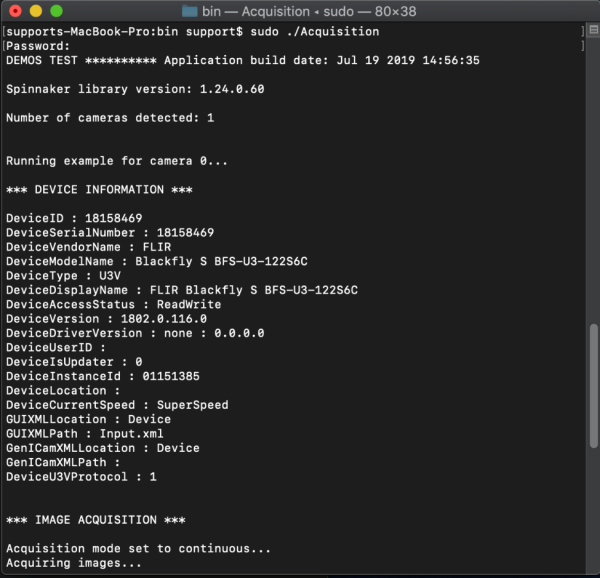Click the split pane icon at top right
Screen dimensions: 600x578
coord(593,29)
